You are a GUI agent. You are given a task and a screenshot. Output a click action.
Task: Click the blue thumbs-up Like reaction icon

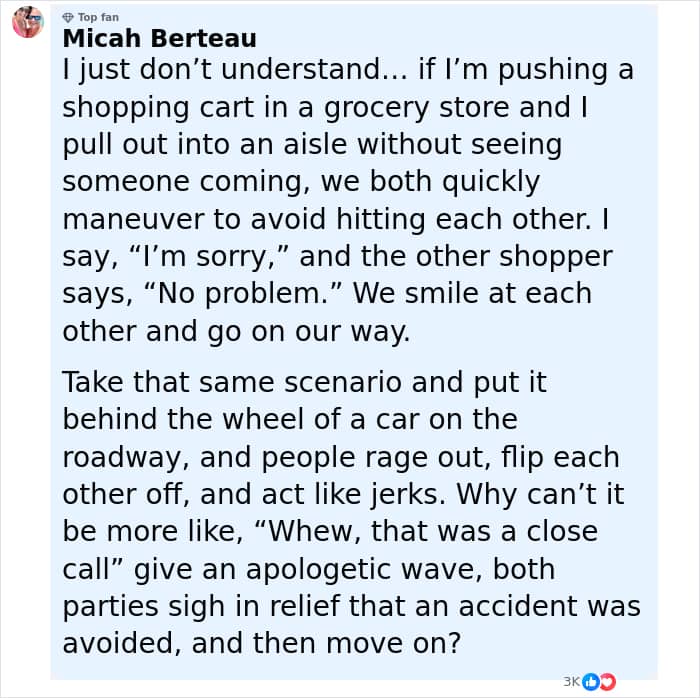point(590,681)
